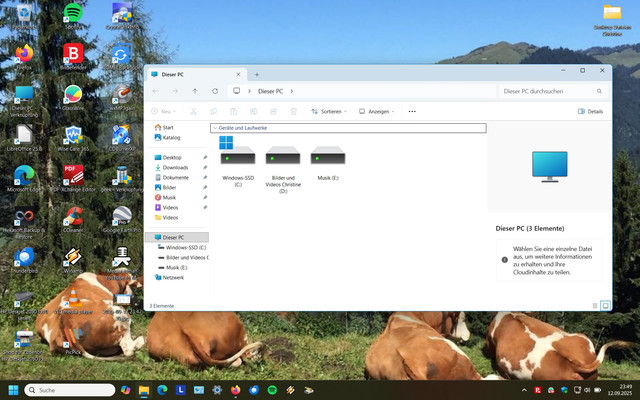
Task: Click the Paste clipboard icon
Action: [233, 111]
